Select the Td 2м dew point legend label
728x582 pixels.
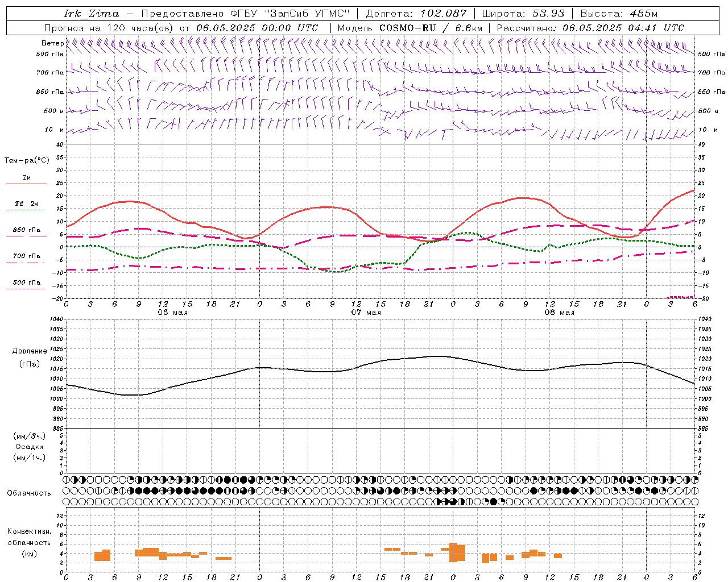[27, 203]
